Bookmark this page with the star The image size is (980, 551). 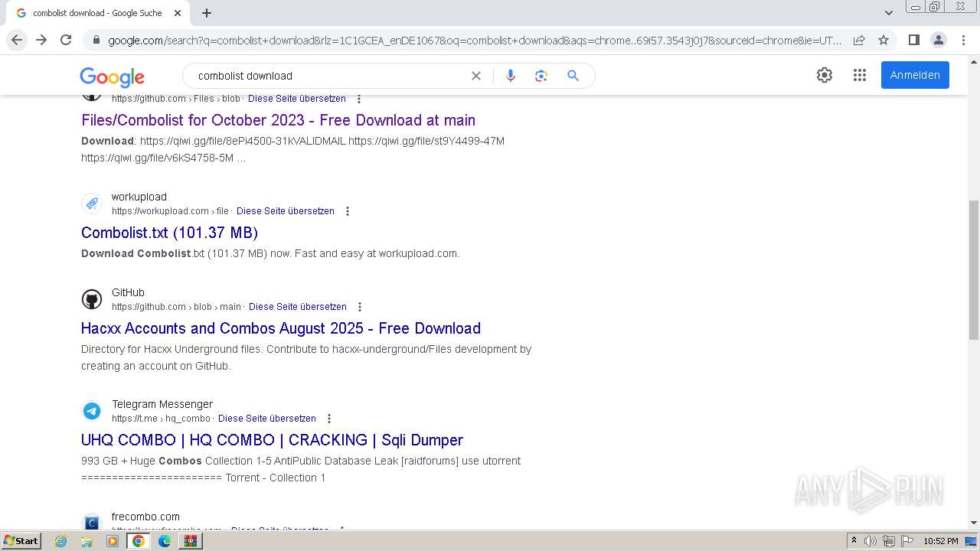coord(884,40)
